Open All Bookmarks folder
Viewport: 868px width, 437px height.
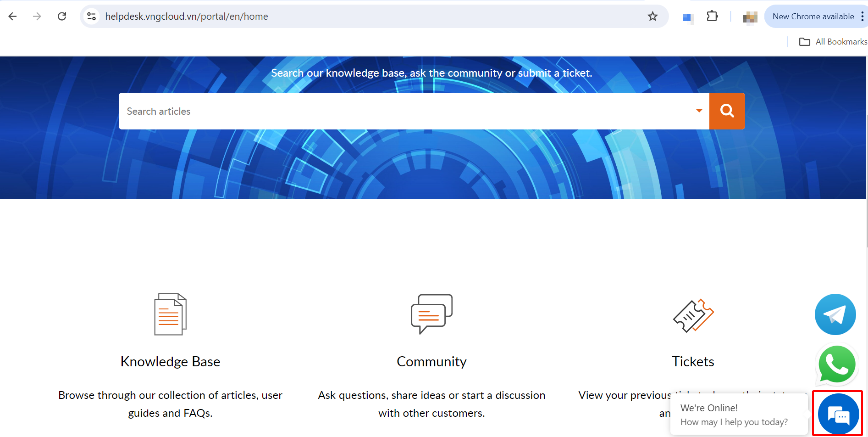[833, 42]
